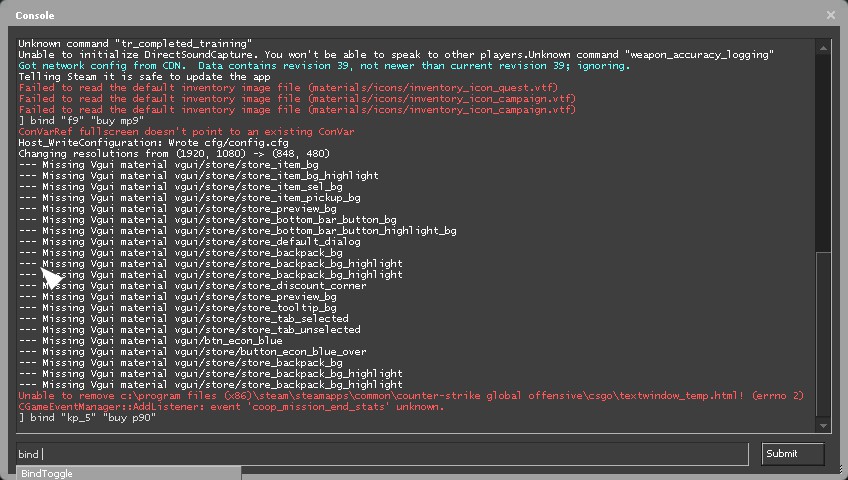Image resolution: width=848 pixels, height=480 pixels.
Task: Click the 'CGameEventManager::AddListener' error line
Action: (x=231, y=406)
